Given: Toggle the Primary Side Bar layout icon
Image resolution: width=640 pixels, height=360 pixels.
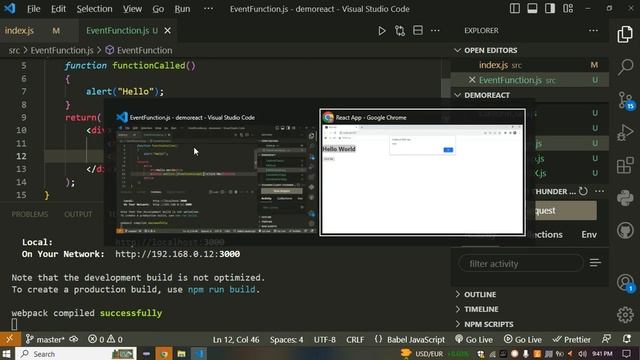Looking at the screenshot, I should point(515,9).
